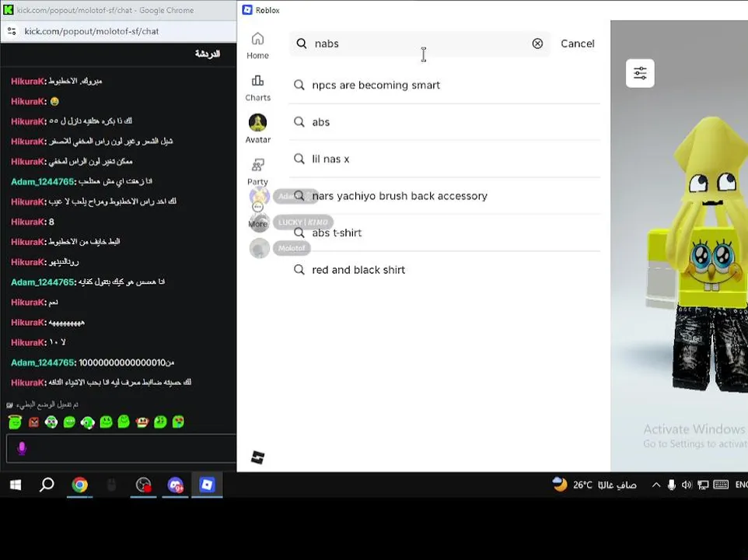Viewport: 748px width, 560px height.
Task: Open the More sidebar item
Action: tap(257, 215)
